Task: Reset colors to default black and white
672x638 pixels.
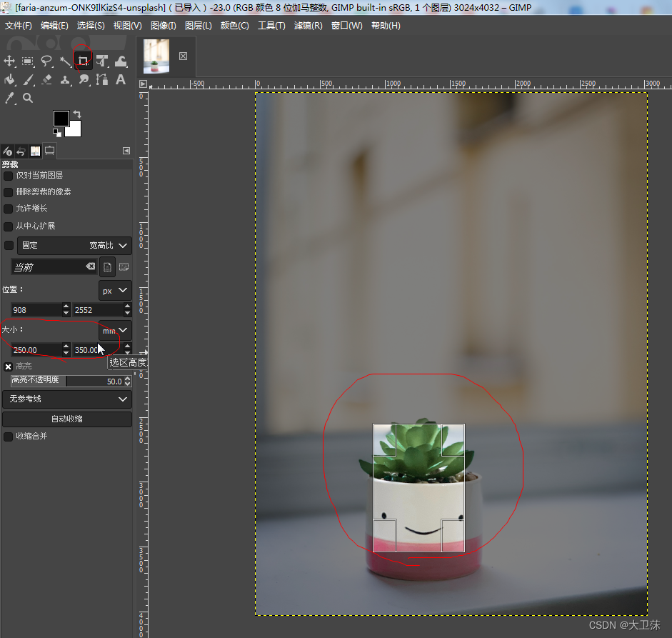Action: pos(56,133)
